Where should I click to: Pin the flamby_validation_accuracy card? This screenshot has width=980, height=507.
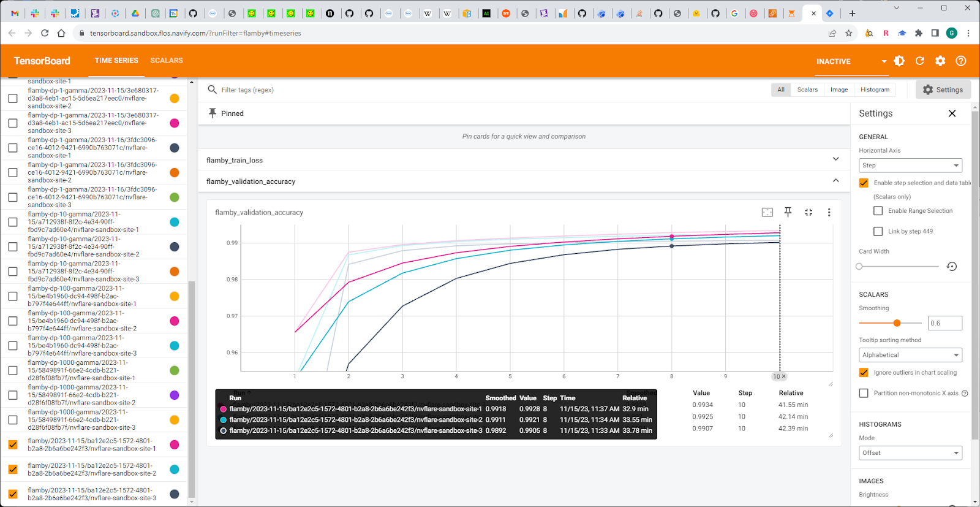click(788, 212)
